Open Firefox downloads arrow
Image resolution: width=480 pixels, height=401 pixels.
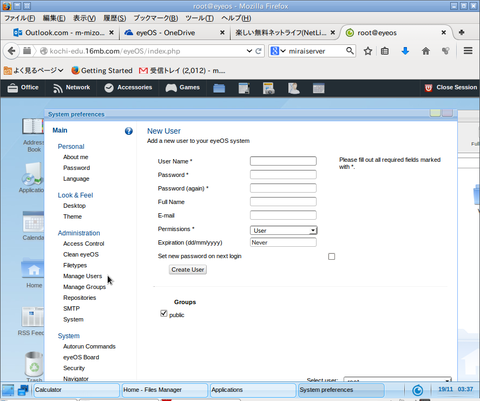(405, 51)
